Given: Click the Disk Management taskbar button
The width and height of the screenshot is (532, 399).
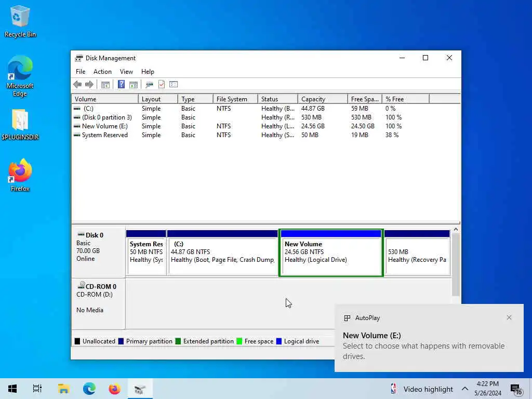Looking at the screenshot, I should click(x=140, y=389).
